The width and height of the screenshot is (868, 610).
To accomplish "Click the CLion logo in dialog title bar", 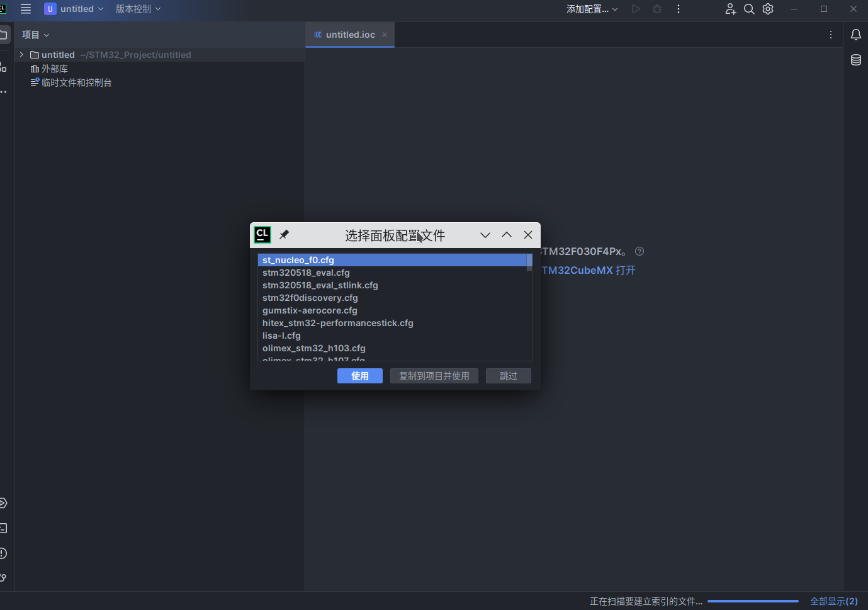I will [x=262, y=235].
